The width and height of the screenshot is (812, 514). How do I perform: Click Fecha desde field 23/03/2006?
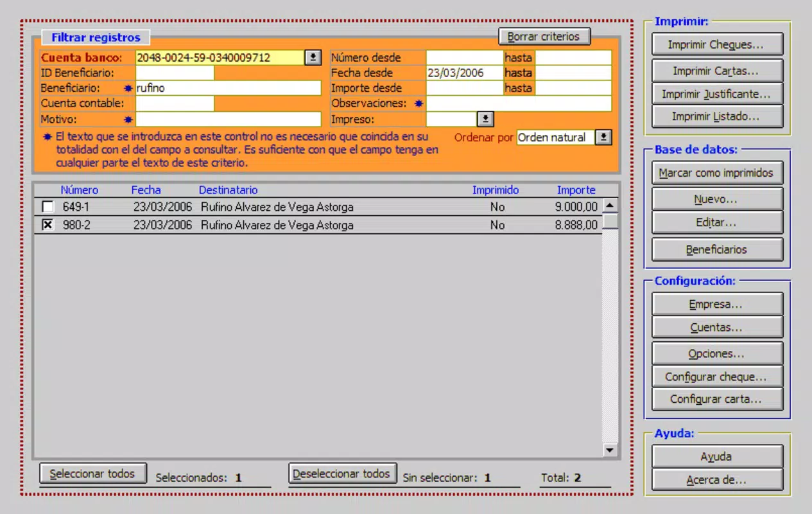tap(465, 73)
